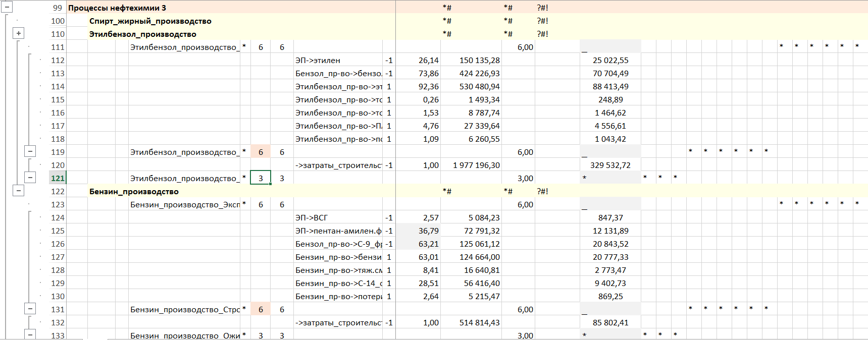This screenshot has height=340, width=868.
Task: Collapse the outline group at row 99
Action: 7,8
